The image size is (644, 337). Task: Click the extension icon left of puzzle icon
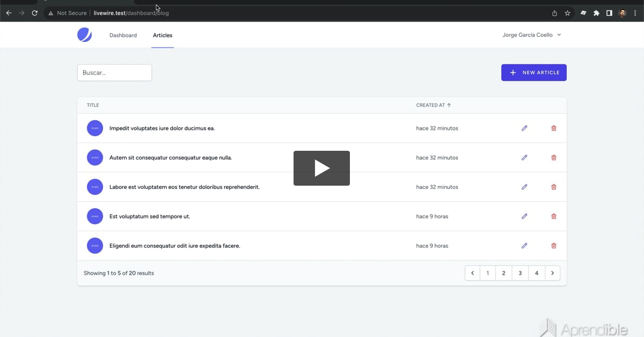[583, 13]
